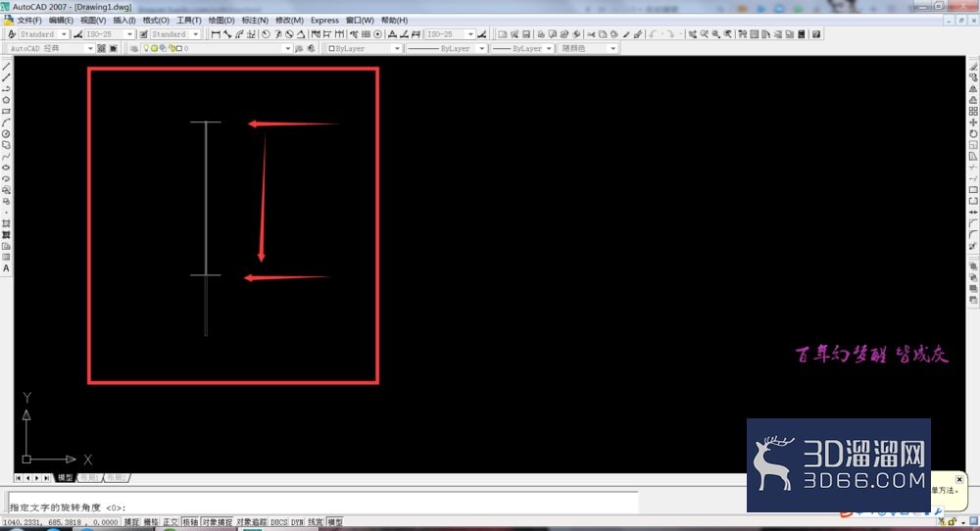The image size is (980, 531).
Task: Click the QuickCalc calculator icon
Action: pos(802,34)
